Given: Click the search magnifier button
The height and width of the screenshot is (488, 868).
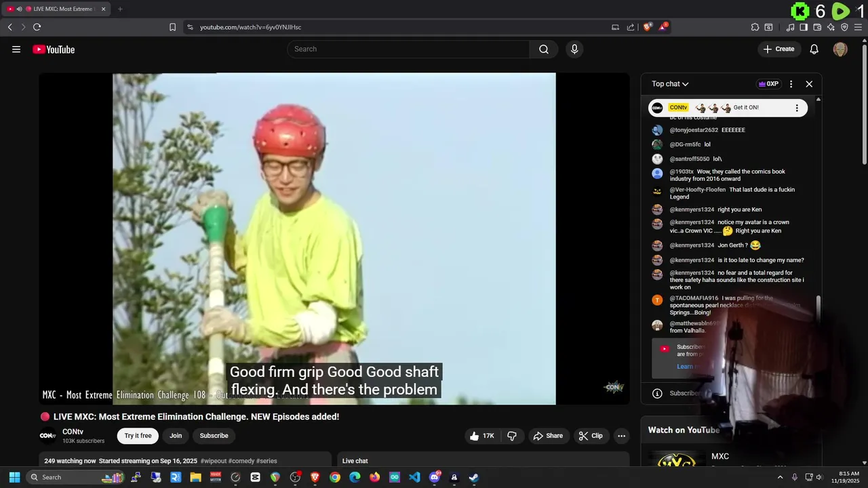Looking at the screenshot, I should (x=544, y=49).
